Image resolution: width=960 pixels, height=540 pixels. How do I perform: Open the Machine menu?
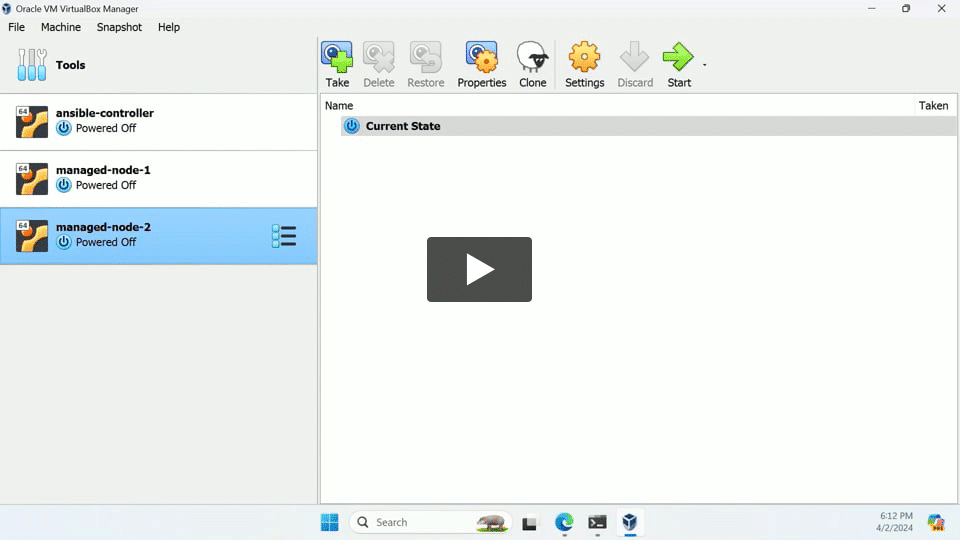click(x=61, y=27)
